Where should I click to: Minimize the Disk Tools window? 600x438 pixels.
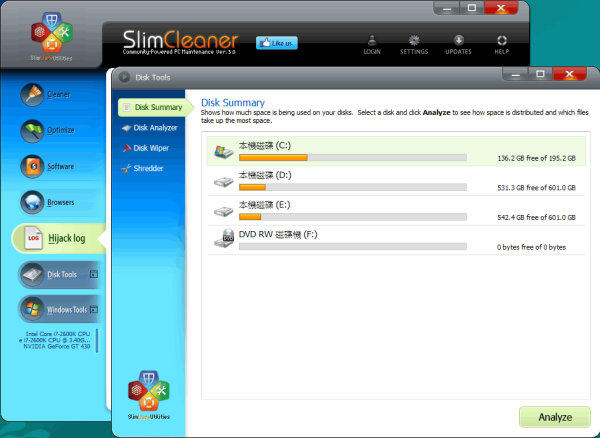pyautogui.click(x=515, y=74)
